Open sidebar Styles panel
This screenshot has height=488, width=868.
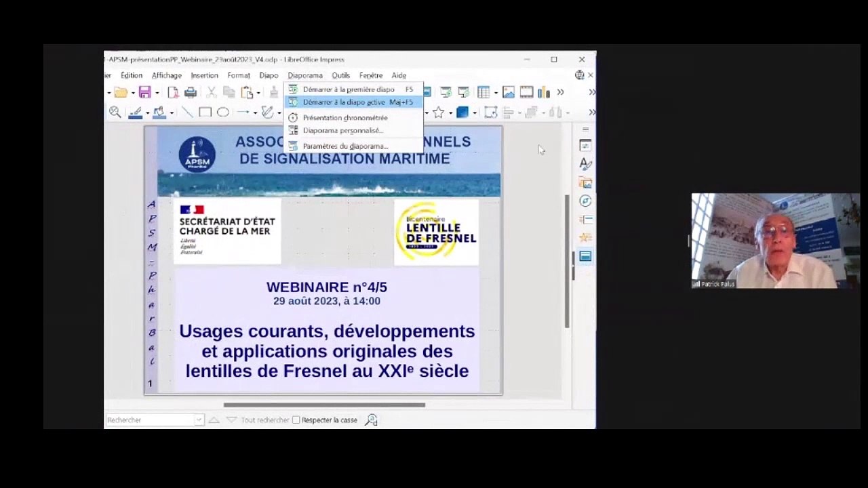click(585, 164)
